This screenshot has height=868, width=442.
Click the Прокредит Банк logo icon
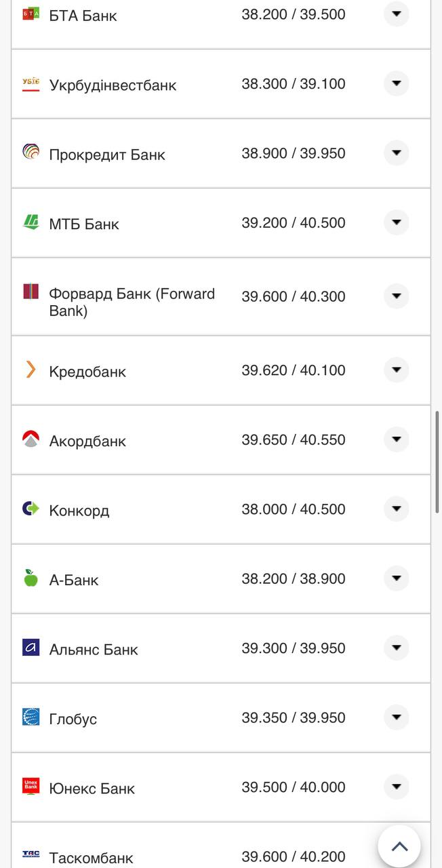(31, 152)
